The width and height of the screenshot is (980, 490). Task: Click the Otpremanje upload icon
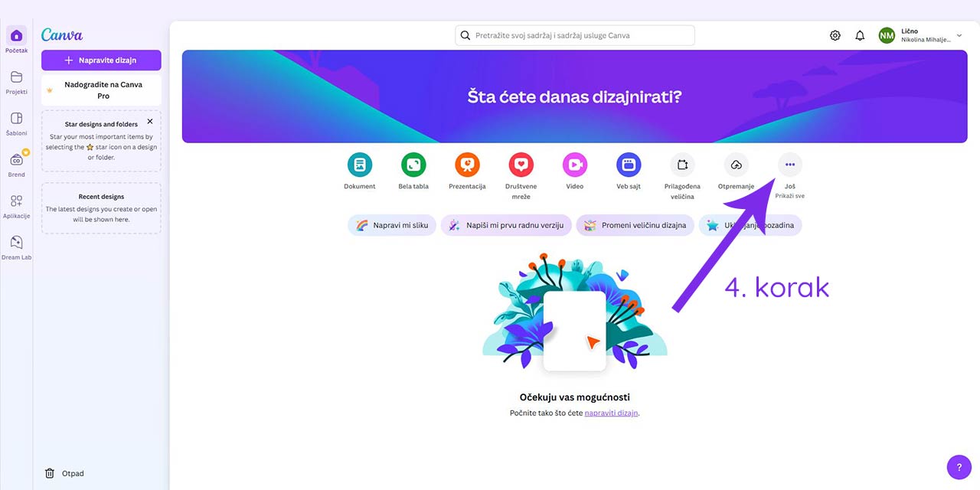(736, 163)
